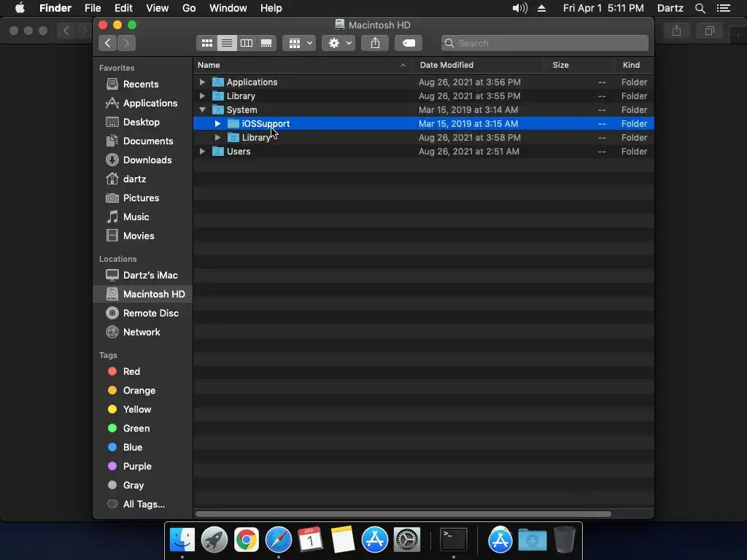Open the Window menu
This screenshot has height=560, width=747.
tap(228, 8)
